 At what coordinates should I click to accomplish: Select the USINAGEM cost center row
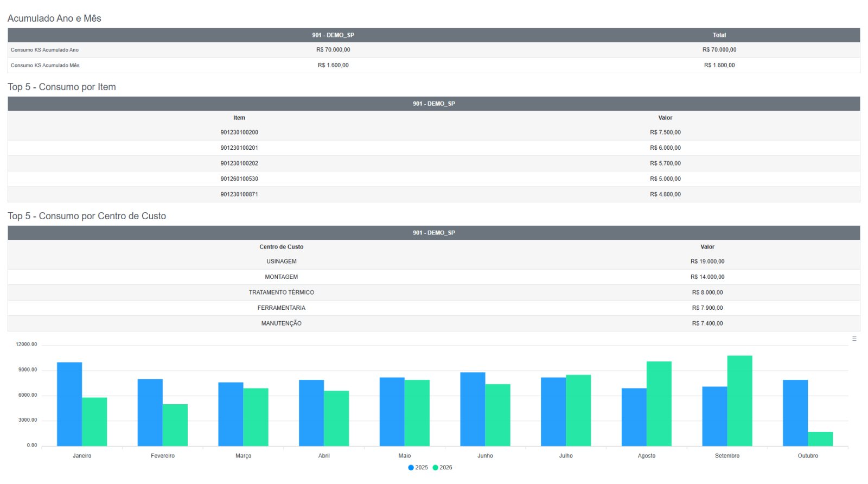[x=433, y=262]
